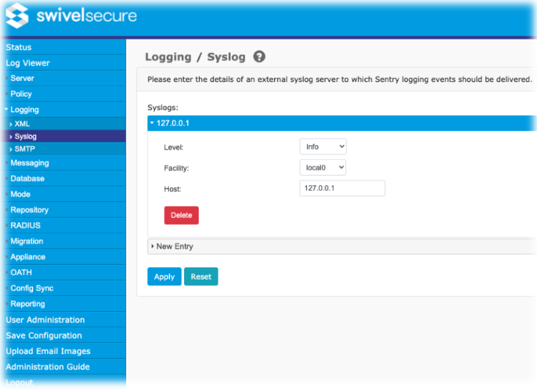Expand the RADIUS sidebar section
This screenshot has width=537, height=392.
click(25, 225)
